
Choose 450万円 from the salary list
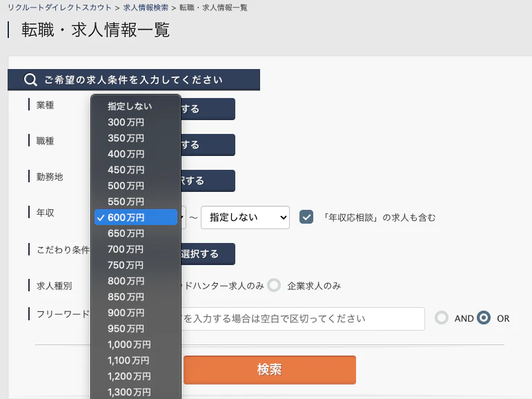[136, 170]
